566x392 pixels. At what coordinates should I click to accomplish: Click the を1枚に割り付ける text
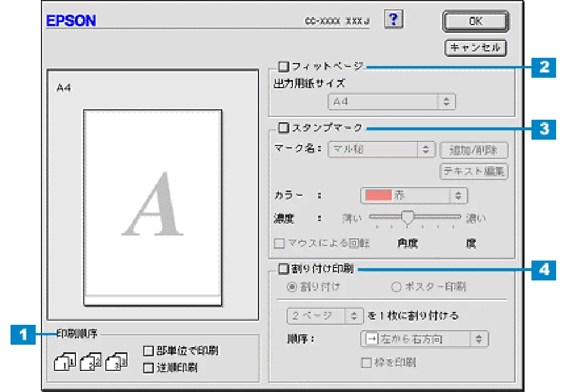(x=413, y=316)
